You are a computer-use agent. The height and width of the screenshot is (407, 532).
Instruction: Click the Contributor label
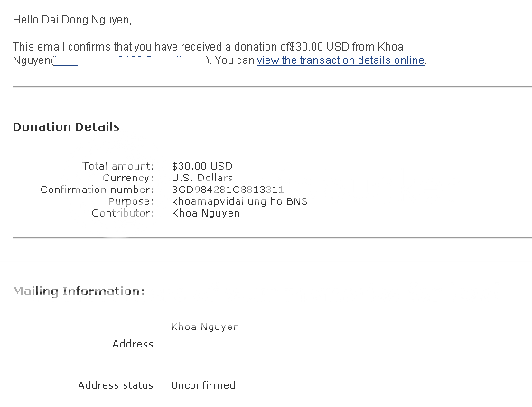click(123, 213)
